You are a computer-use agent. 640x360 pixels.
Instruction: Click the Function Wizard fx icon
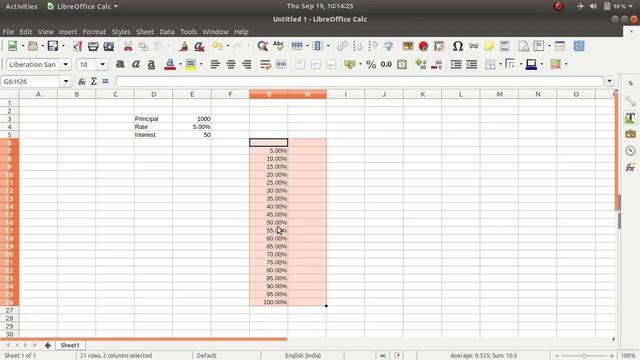82,81
